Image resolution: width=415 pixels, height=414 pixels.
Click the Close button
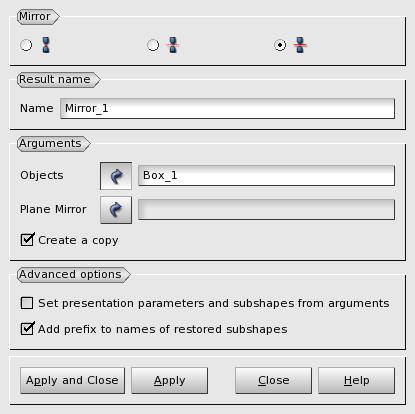273,380
